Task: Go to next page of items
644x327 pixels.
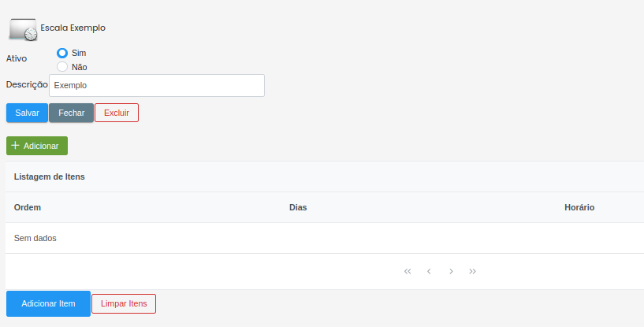Action: [x=451, y=271]
